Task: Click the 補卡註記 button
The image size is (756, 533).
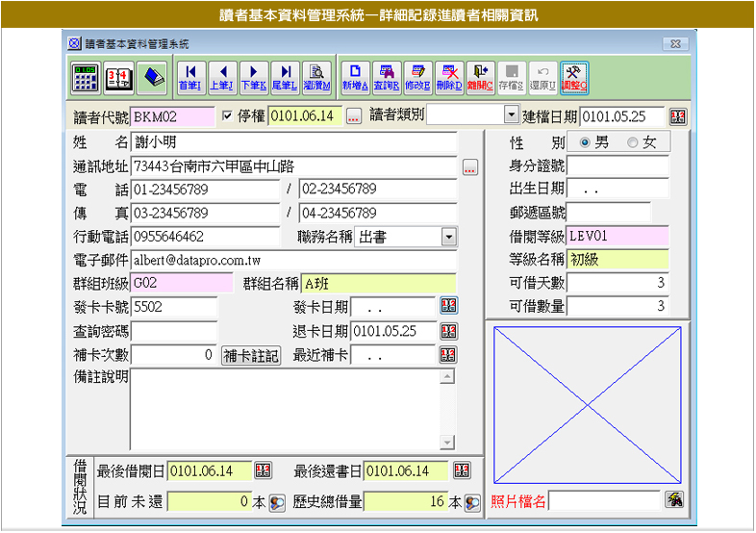Action: [x=251, y=356]
